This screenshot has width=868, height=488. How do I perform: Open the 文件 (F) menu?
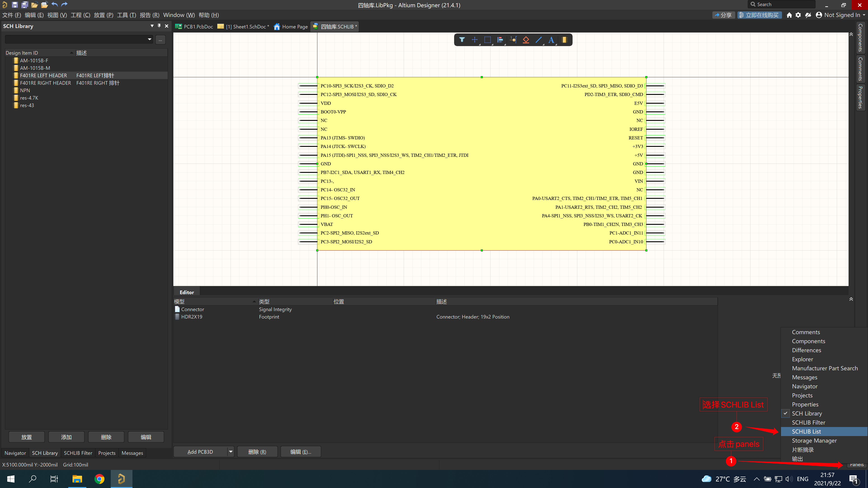point(12,15)
